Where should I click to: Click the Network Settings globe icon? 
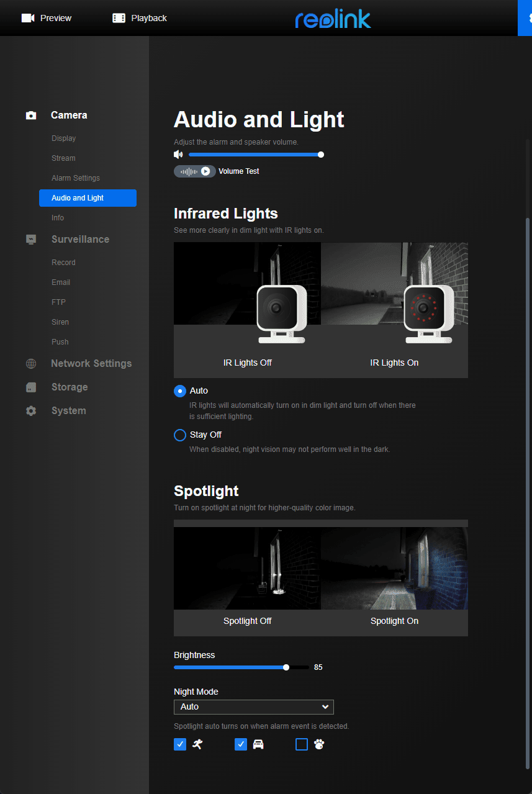[31, 364]
